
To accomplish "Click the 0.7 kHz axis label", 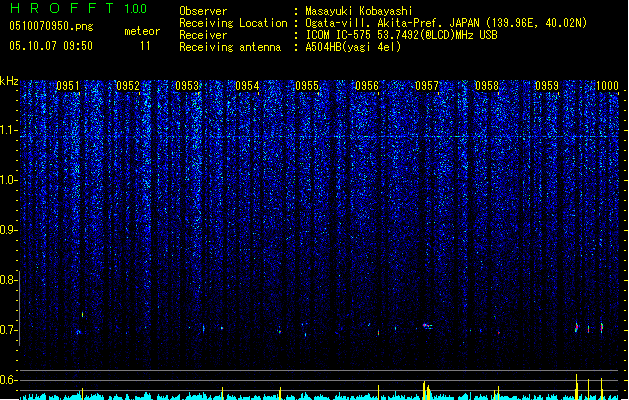I will tap(9, 330).
